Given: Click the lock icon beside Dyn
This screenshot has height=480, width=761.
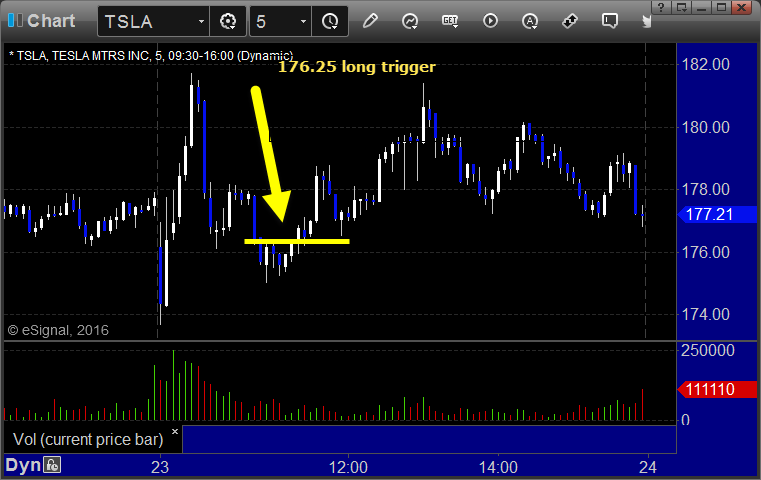Looking at the screenshot, I should pos(52,465).
